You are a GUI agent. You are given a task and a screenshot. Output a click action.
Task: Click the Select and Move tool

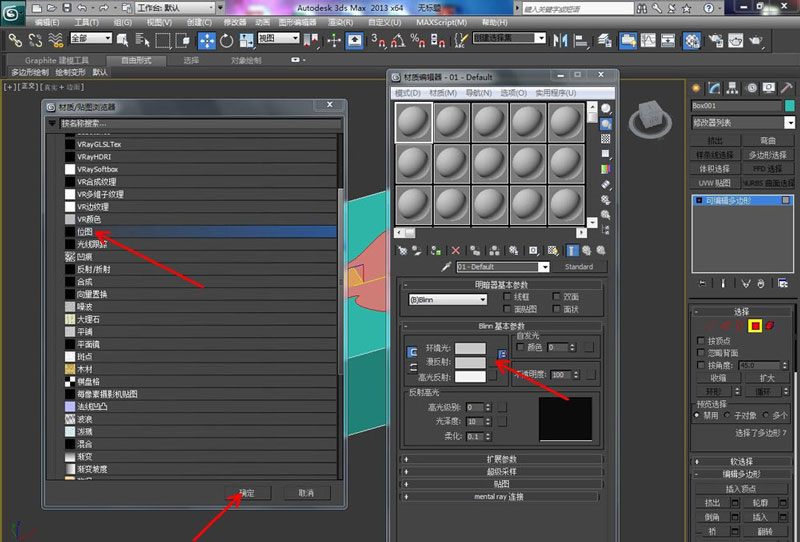[x=208, y=41]
